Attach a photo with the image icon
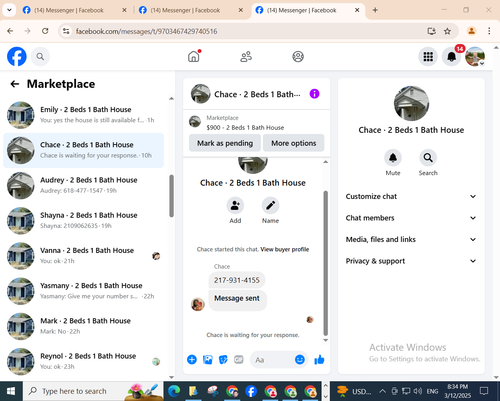Image resolution: width=500 pixels, height=401 pixels. (208, 360)
